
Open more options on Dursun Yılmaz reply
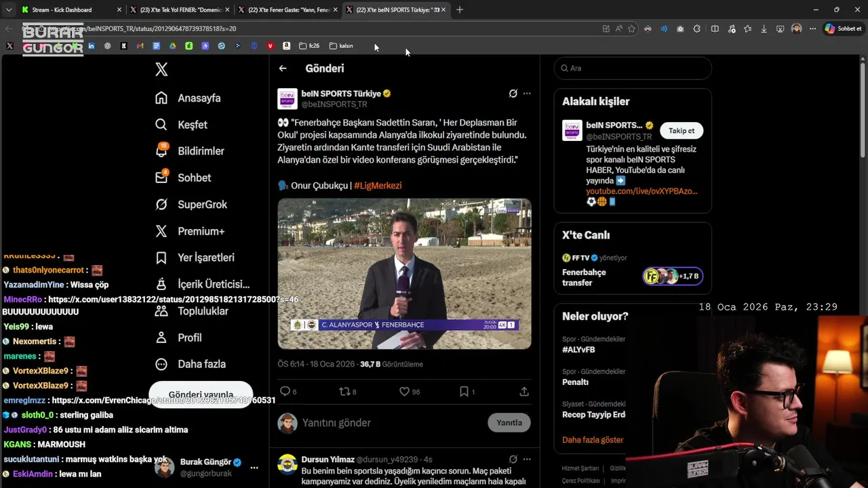tap(527, 460)
